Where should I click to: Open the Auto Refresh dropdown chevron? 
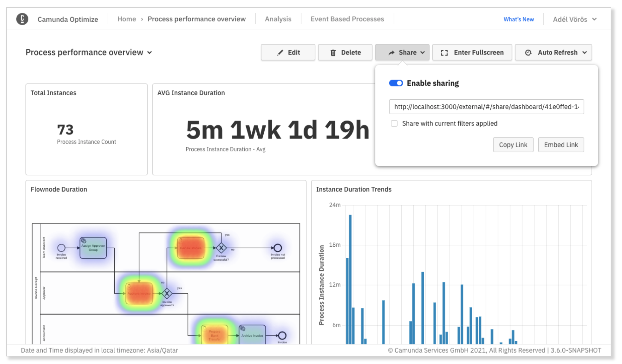pyautogui.click(x=585, y=53)
